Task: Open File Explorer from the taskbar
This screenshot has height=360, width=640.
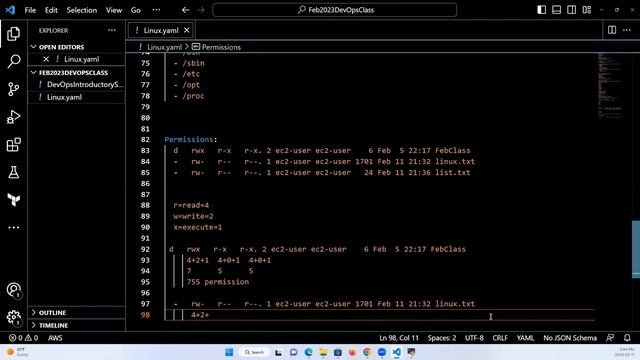Action: pos(323,352)
